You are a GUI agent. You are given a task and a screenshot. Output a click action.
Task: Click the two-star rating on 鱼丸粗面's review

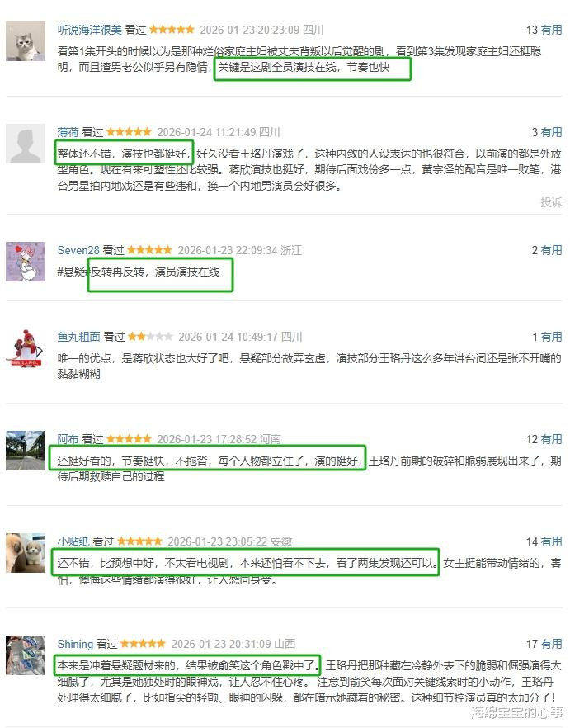(150, 337)
